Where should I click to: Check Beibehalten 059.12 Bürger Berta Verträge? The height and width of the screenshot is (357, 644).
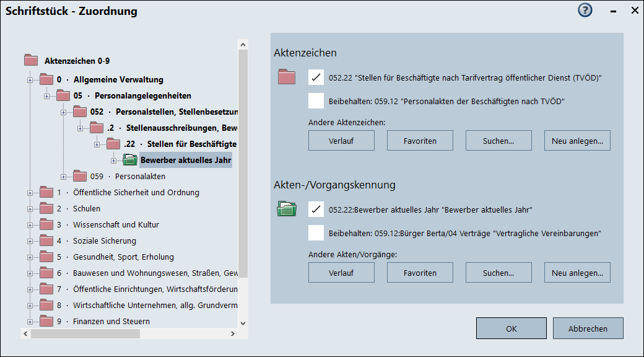pos(316,233)
